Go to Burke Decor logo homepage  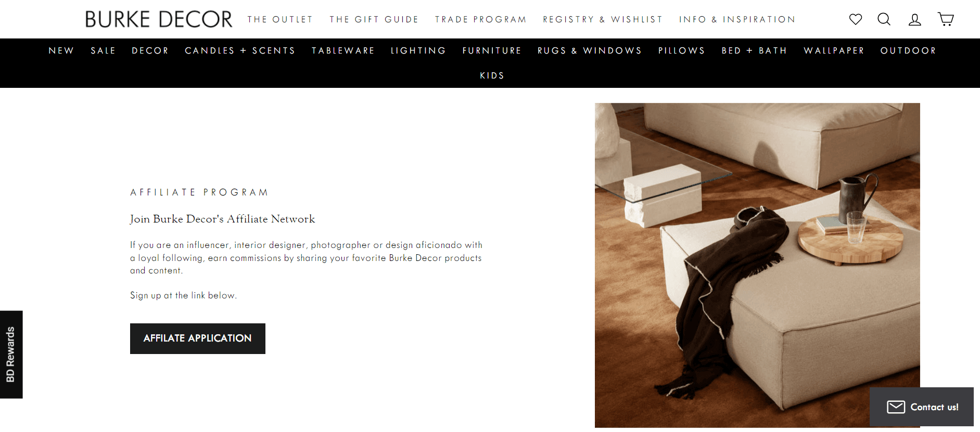point(159,19)
